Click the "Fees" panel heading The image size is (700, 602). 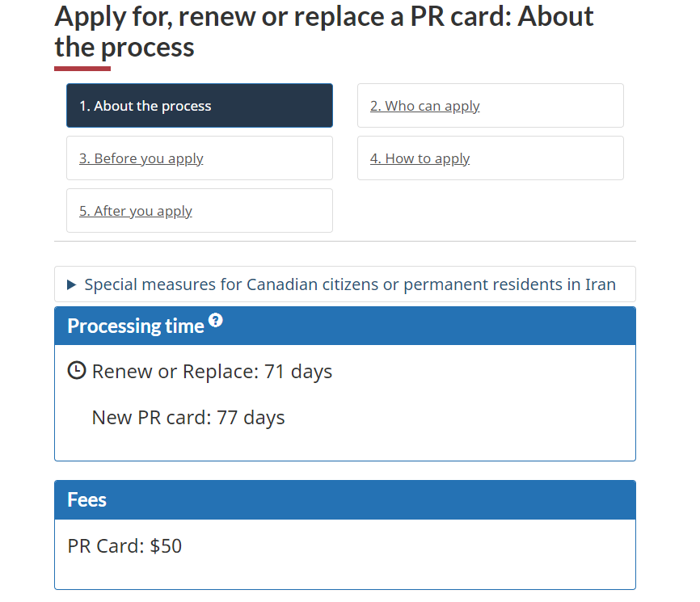coord(87,500)
